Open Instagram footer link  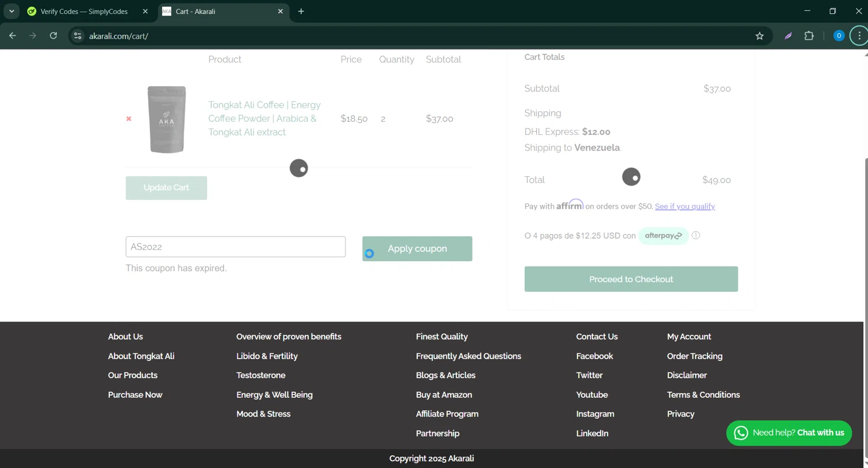point(595,414)
